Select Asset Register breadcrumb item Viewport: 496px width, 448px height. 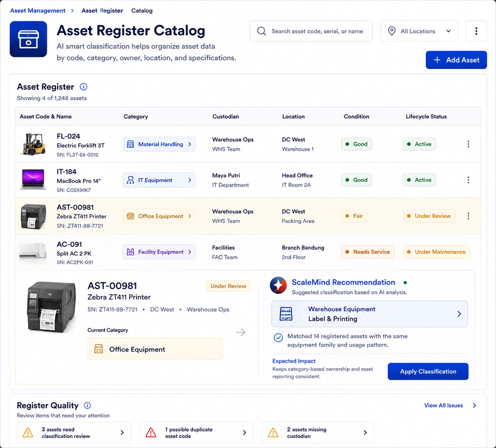point(102,11)
